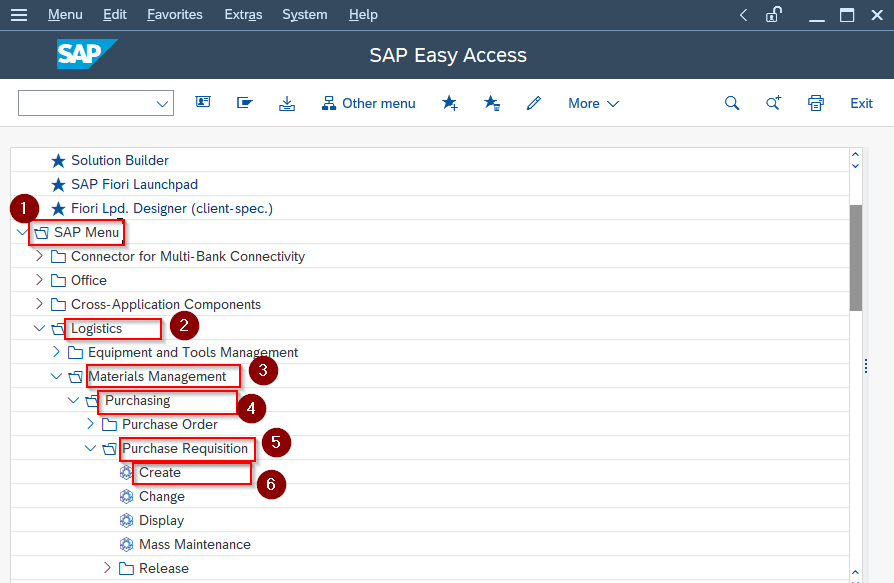Viewport: 894px width, 583px height.
Task: Select Display under Purchase Requisition
Action: click(x=161, y=520)
